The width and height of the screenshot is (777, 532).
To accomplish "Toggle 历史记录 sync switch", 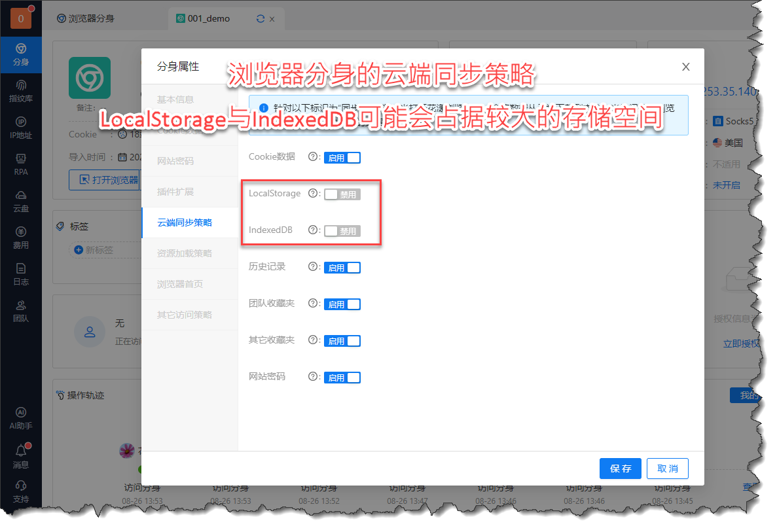I will [342, 268].
